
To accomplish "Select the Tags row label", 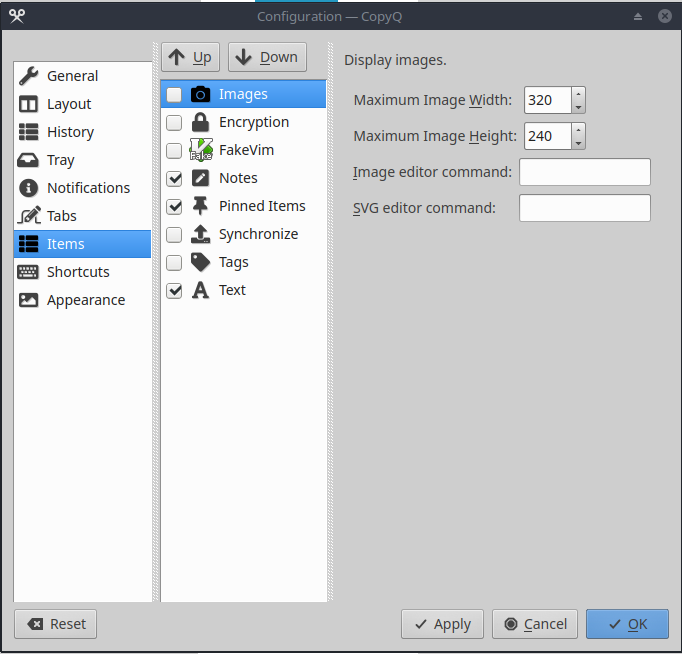I will 234,262.
